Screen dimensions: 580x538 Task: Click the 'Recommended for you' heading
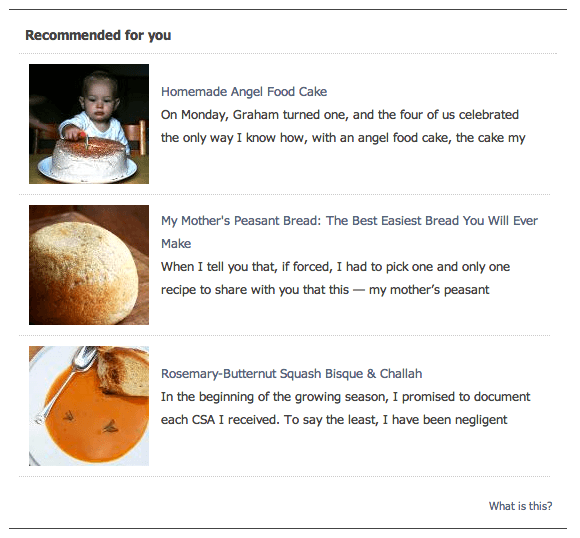[98, 35]
